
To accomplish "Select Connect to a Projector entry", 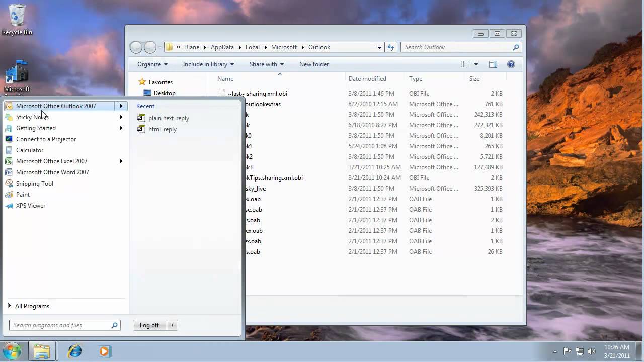I will 64,139.
